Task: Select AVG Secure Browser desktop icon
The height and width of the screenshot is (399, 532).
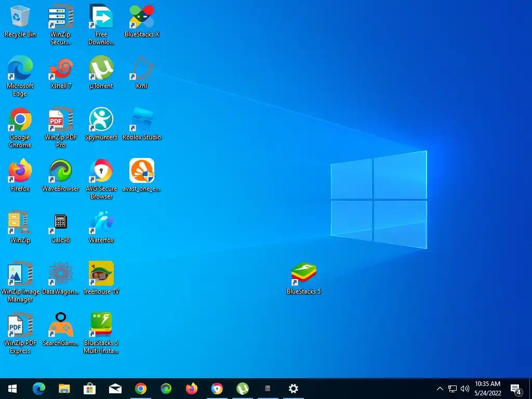Action: pos(101,179)
